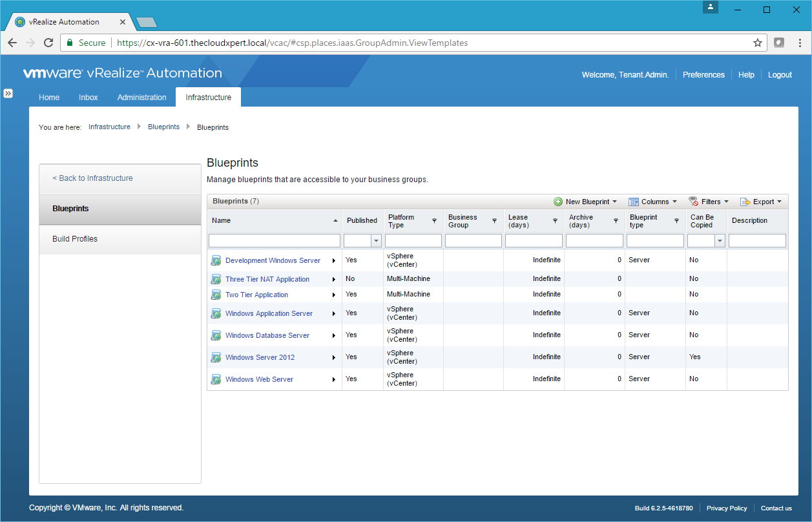Screen dimensions: 812x522
Task: Click the Business Group column filter icon
Action: tap(494, 221)
